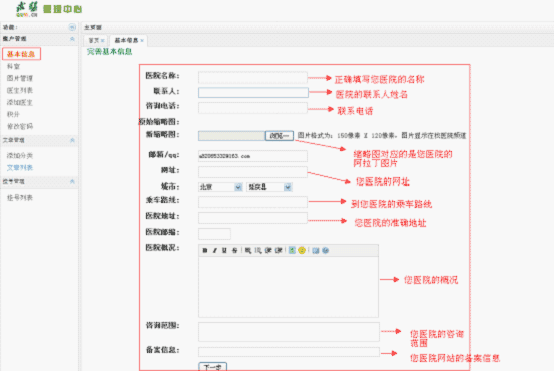Click the blue globe icon in editor toolbar

325,251
